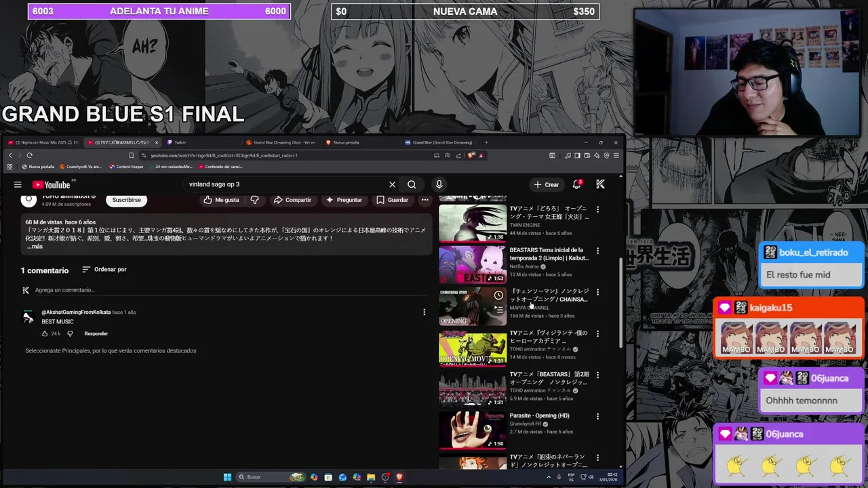Open options for the Parasite Opening video

(x=597, y=416)
